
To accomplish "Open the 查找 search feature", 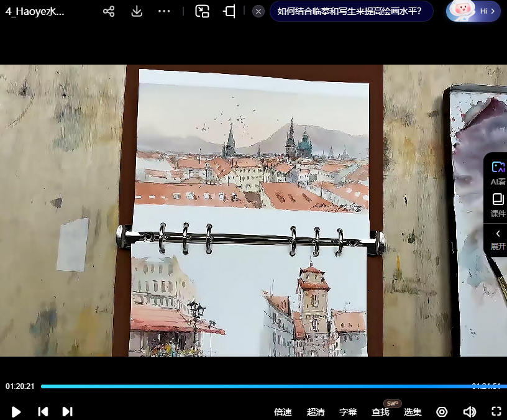I will click(x=380, y=411).
